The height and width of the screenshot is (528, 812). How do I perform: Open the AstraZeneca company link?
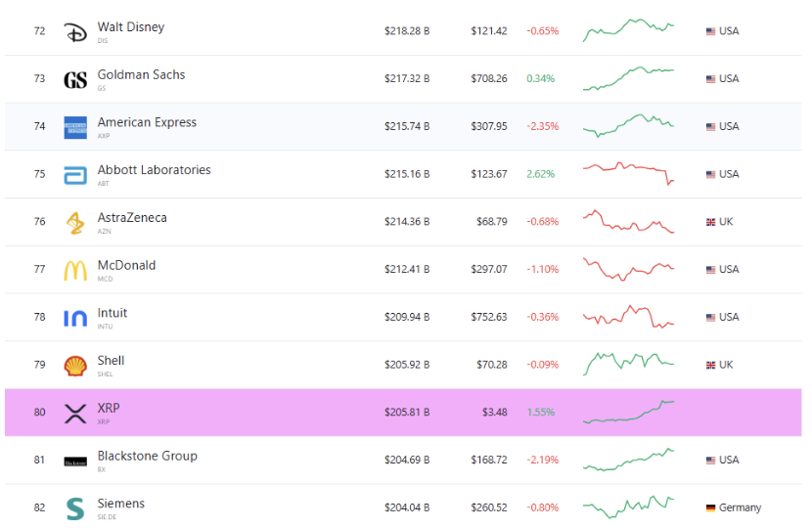(132, 217)
